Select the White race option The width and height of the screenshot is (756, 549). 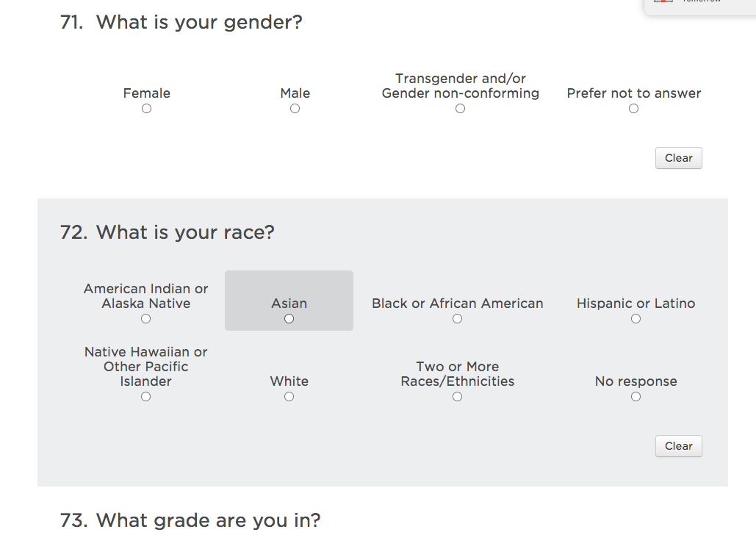[289, 396]
